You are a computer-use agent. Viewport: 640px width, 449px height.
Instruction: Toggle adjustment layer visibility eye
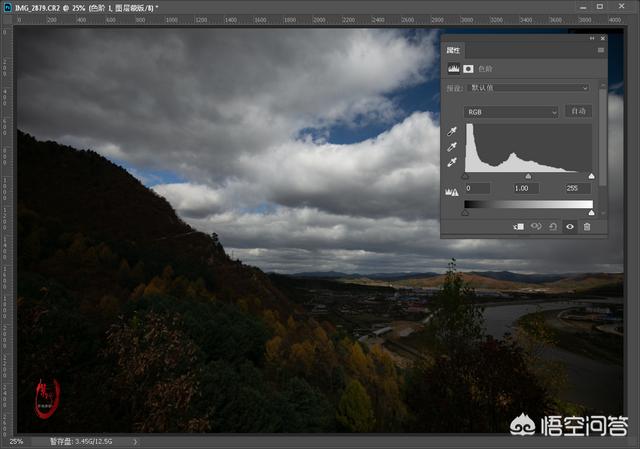[x=570, y=227]
